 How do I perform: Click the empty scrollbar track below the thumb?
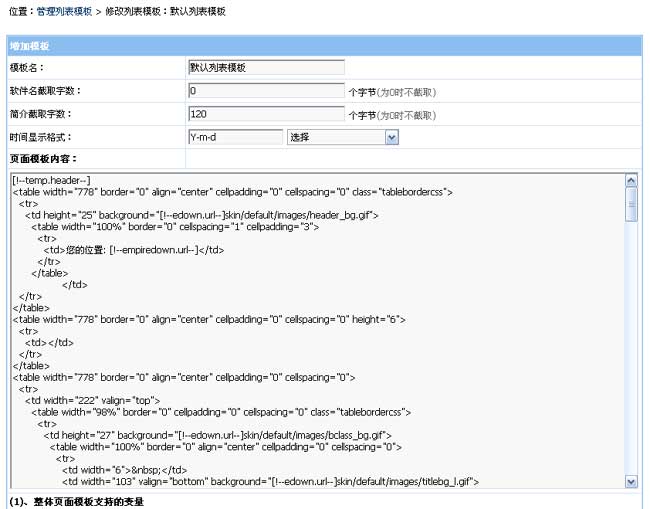631,350
